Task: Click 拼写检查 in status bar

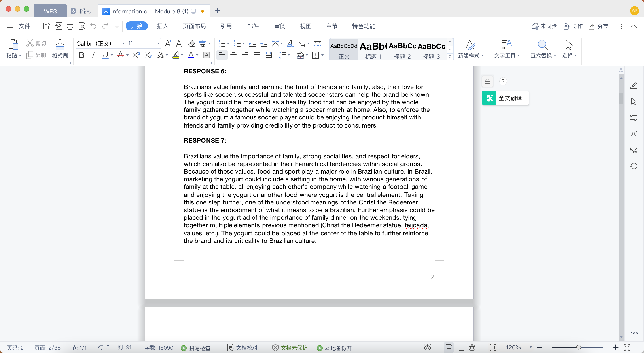Action: pos(196,348)
